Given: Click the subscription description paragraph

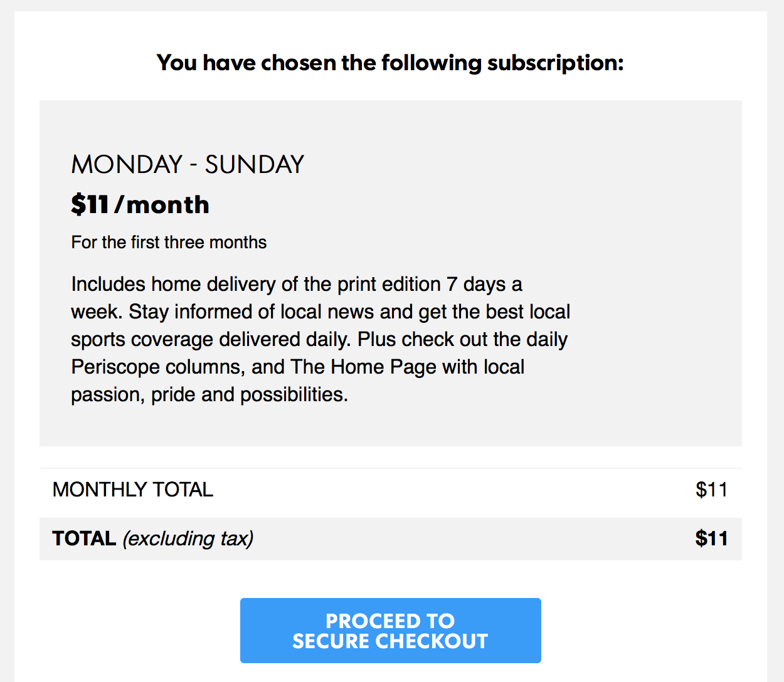Looking at the screenshot, I should click(x=320, y=339).
